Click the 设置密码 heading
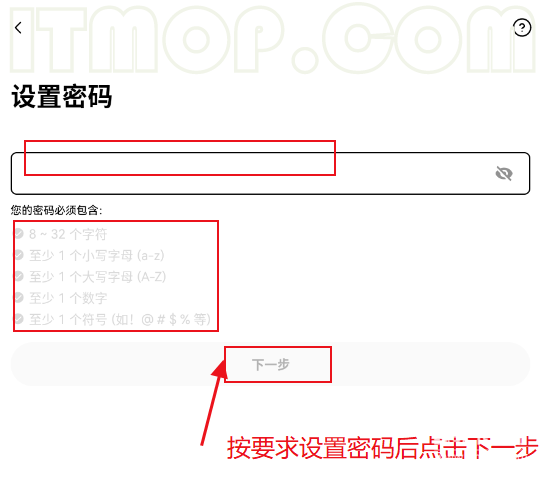This screenshot has height=477, width=542. coord(62,96)
